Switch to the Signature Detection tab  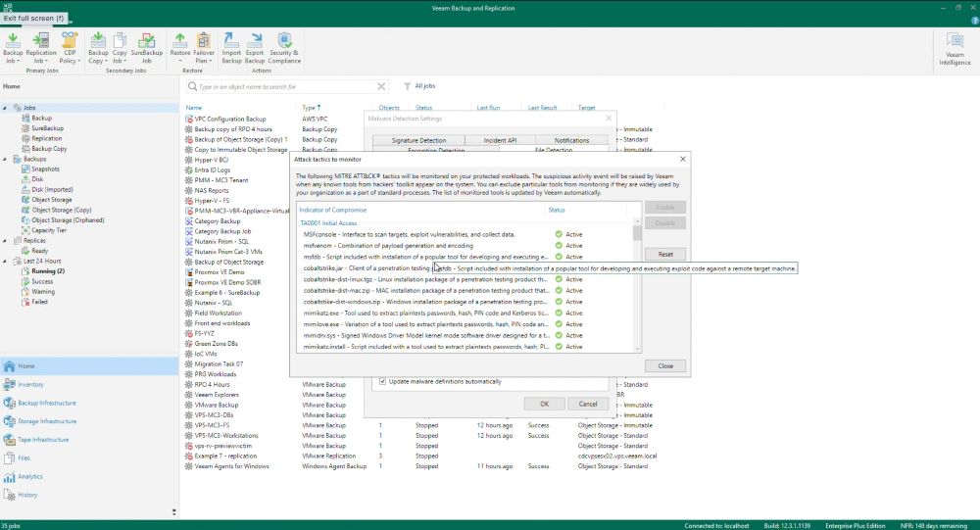tap(418, 141)
